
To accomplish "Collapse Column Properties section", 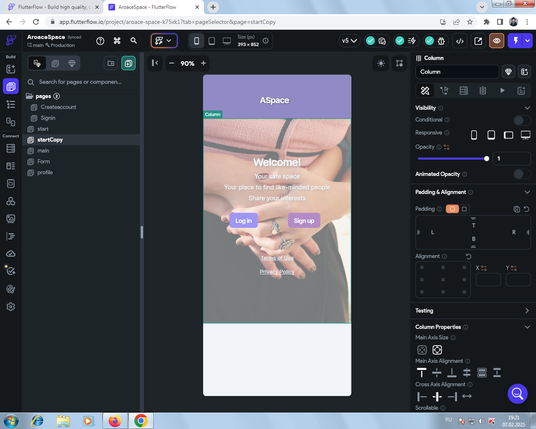I will click(527, 327).
